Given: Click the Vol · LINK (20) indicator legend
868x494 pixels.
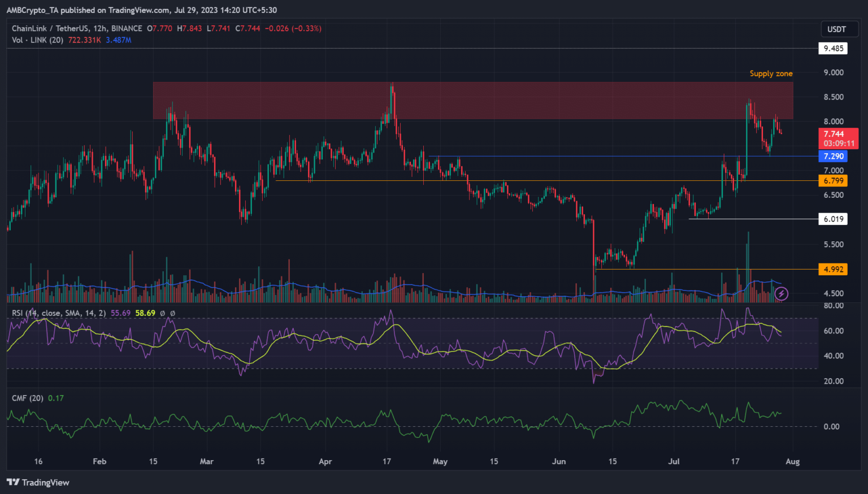Looking at the screenshot, I should coord(37,40).
